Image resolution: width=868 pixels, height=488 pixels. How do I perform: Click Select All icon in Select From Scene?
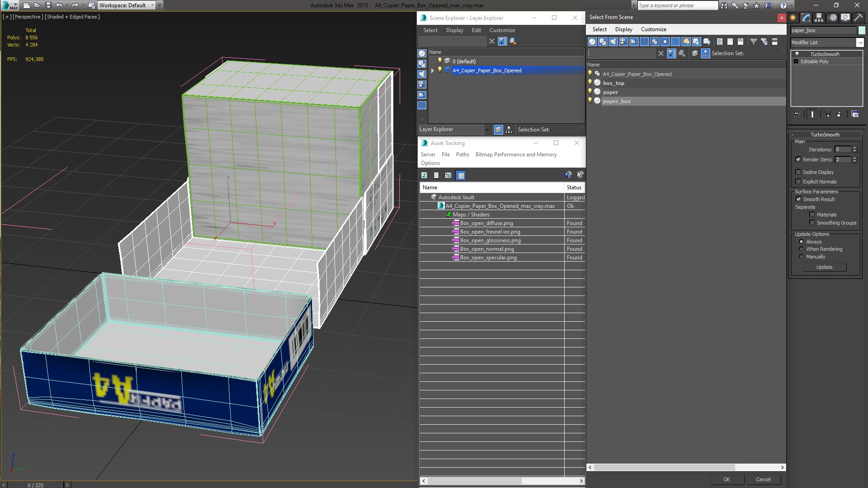(720, 42)
